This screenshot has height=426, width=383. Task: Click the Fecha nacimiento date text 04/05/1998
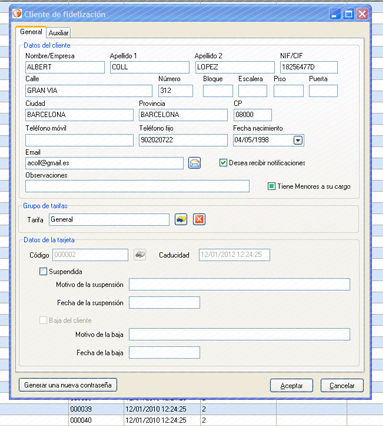(x=252, y=140)
